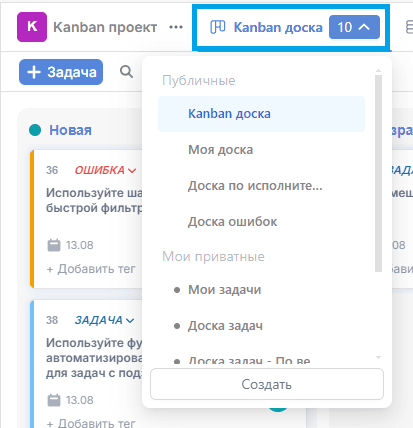Open search with magnifier icon
Viewport: 413px width, 428px height.
click(x=126, y=72)
